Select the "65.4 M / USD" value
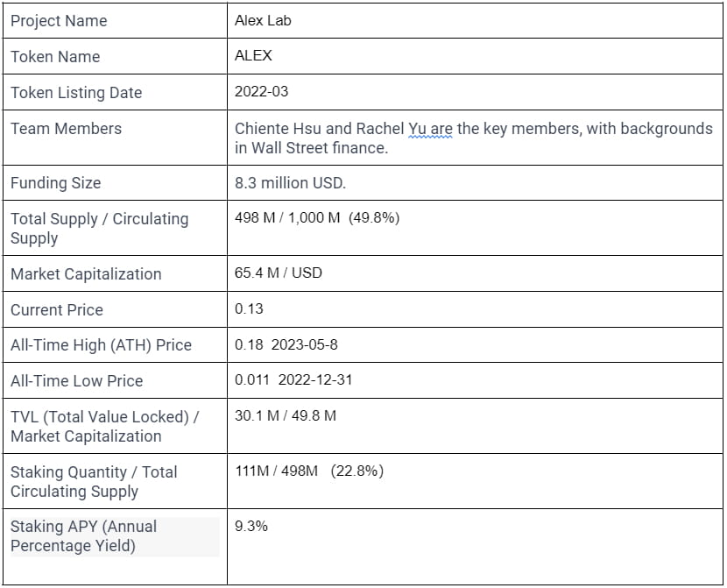 click(278, 273)
